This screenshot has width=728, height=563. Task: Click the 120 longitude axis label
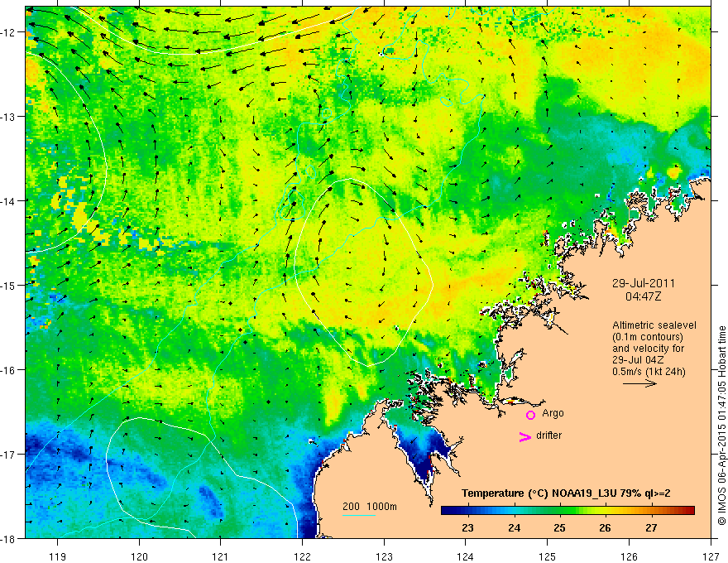[x=139, y=556]
